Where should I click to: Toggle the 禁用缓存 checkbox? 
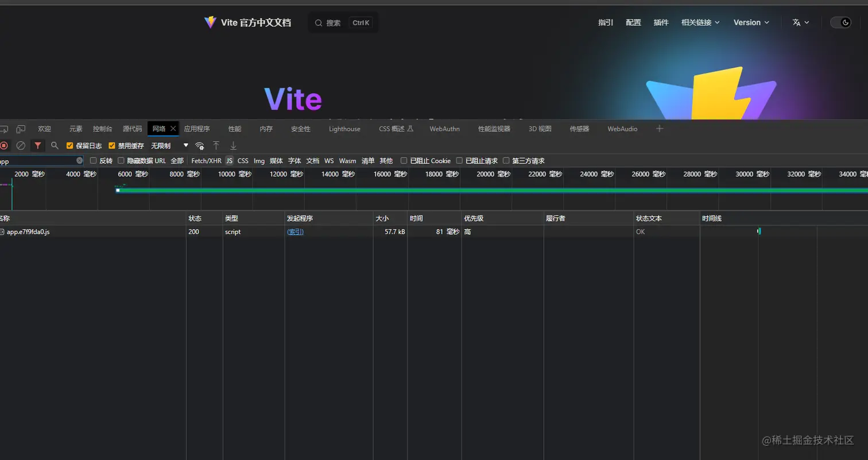pos(112,146)
